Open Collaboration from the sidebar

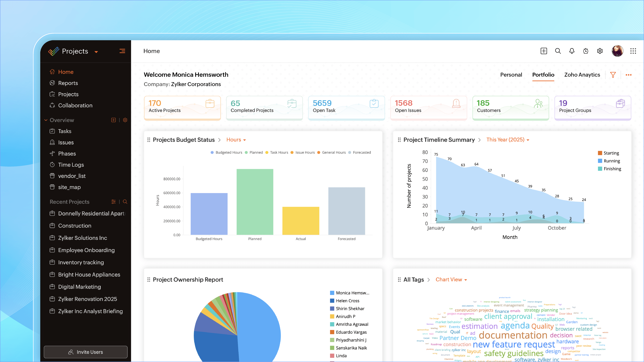(x=75, y=105)
